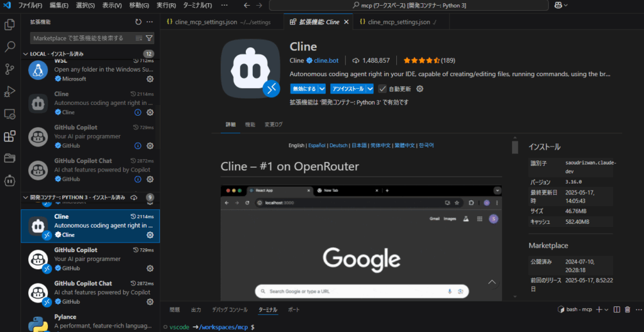Open Run and Debug view
The width and height of the screenshot is (644, 332).
[x=9, y=91]
